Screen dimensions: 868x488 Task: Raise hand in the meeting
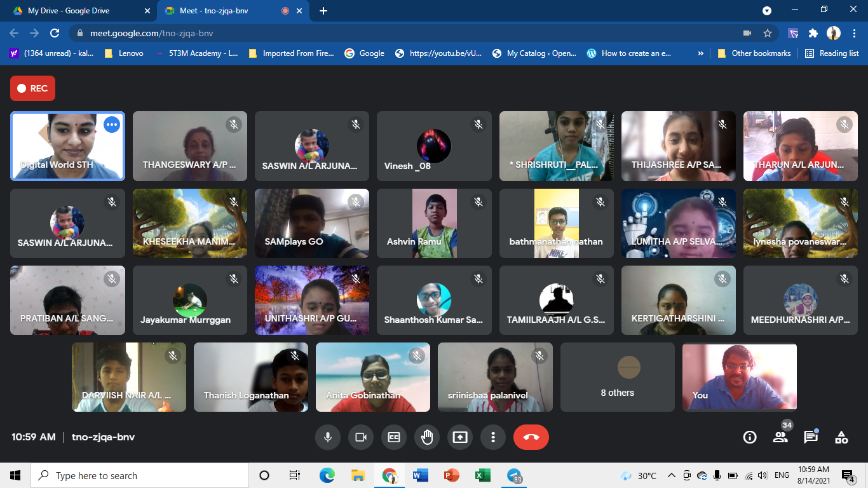click(x=427, y=437)
